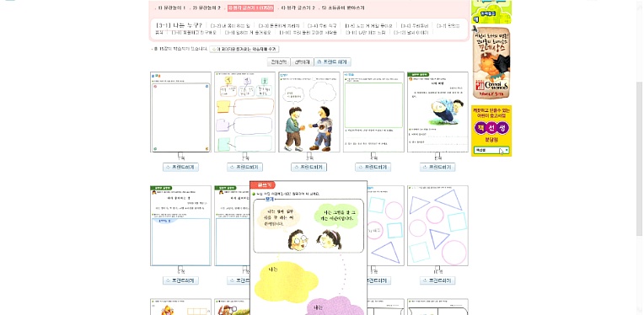
Task: Switch to the fourth category tab
Action: pos(298,8)
